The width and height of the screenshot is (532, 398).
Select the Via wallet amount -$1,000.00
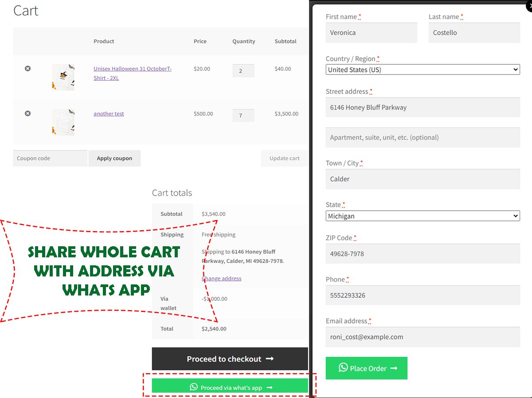tap(215, 299)
